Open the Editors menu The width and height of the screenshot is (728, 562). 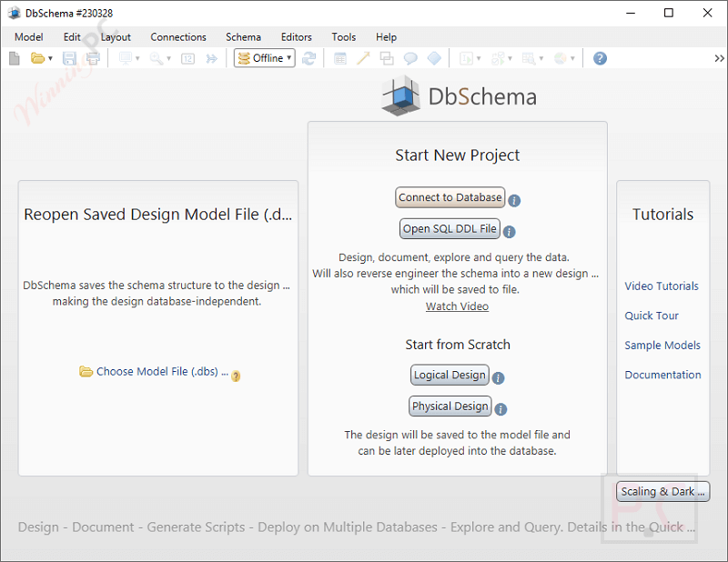tap(297, 37)
